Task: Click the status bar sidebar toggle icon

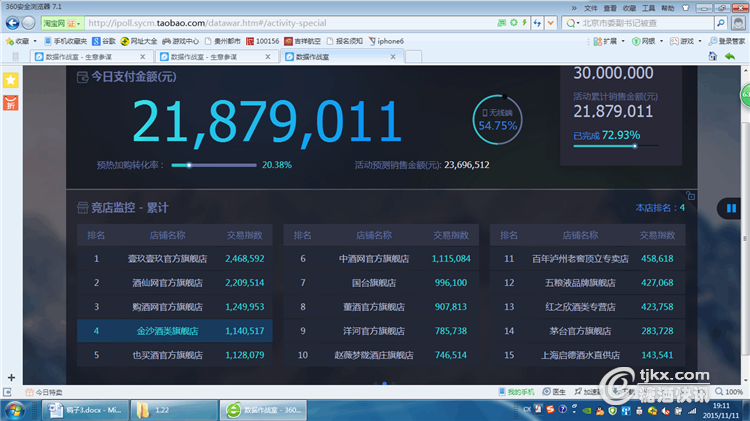Action: pyautogui.click(x=7, y=392)
